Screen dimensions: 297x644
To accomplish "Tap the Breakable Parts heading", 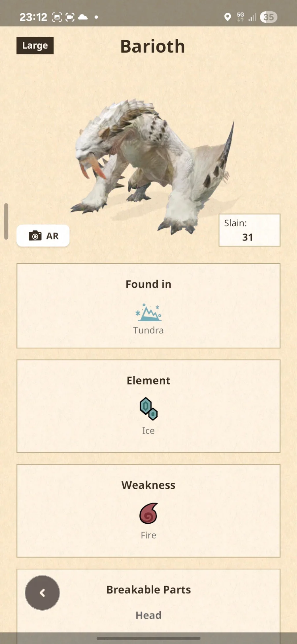I will pyautogui.click(x=148, y=589).
